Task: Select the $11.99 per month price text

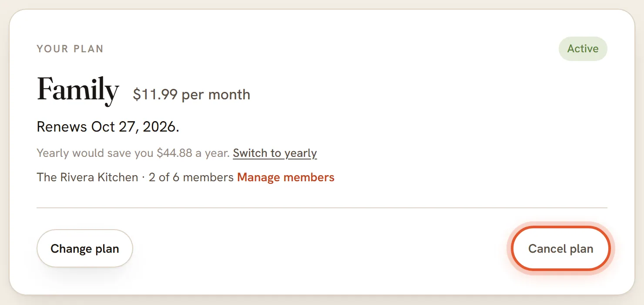Action: (x=191, y=95)
